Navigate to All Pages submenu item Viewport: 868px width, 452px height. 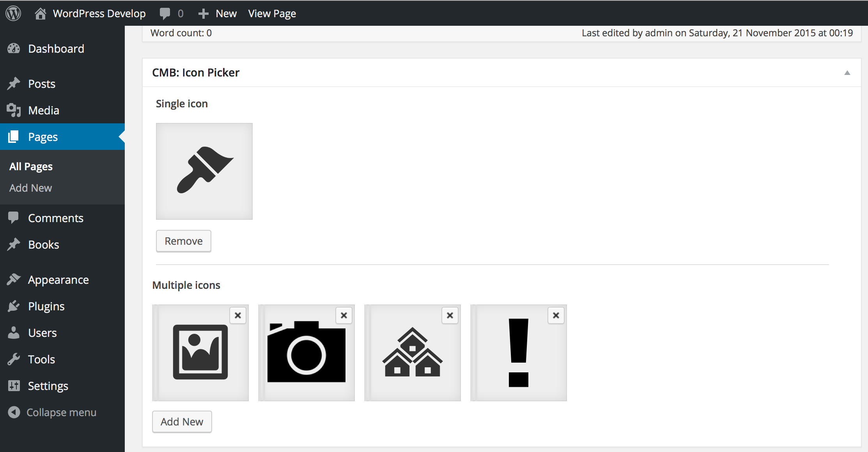pyautogui.click(x=30, y=167)
